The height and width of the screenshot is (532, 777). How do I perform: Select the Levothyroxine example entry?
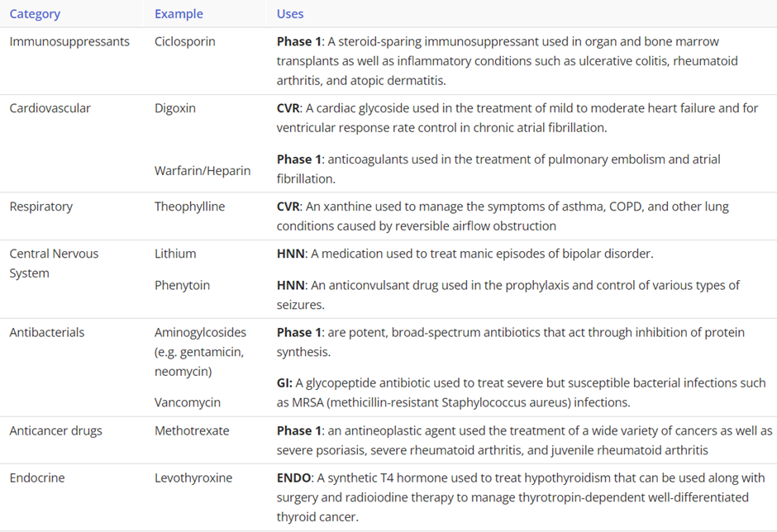tap(193, 477)
